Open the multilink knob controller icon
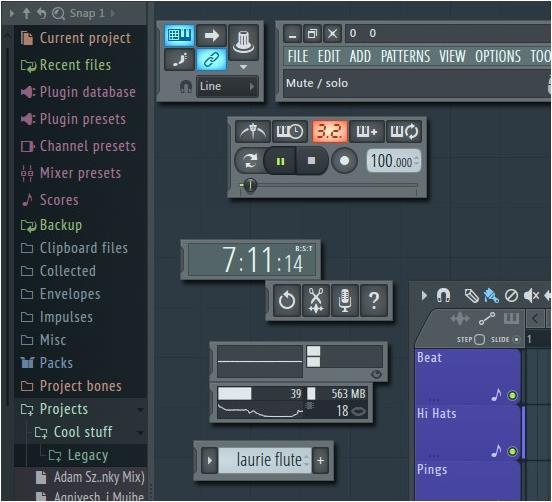The width and height of the screenshot is (552, 502). point(243,42)
